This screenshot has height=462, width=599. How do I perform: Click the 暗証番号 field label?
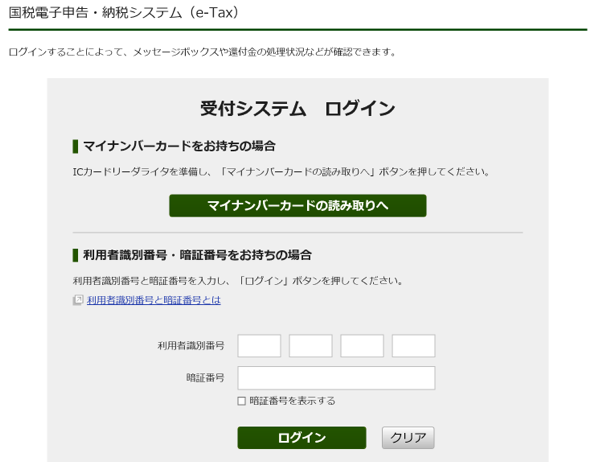(x=206, y=378)
